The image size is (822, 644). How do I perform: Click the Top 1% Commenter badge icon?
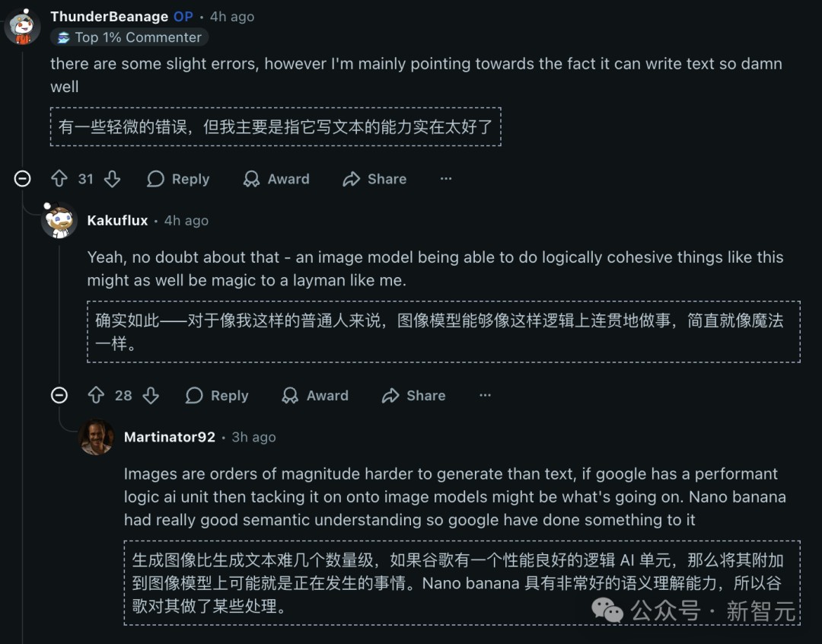[x=64, y=37]
